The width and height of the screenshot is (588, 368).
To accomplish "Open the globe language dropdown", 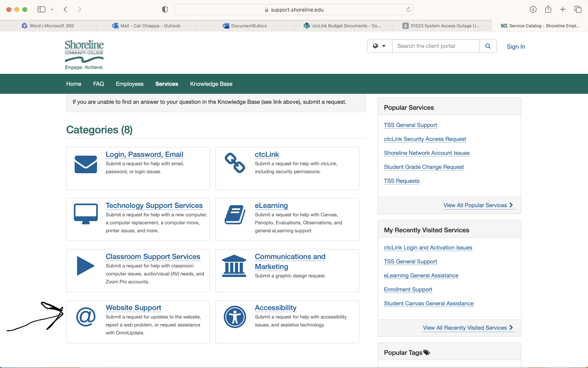I will pyautogui.click(x=379, y=46).
